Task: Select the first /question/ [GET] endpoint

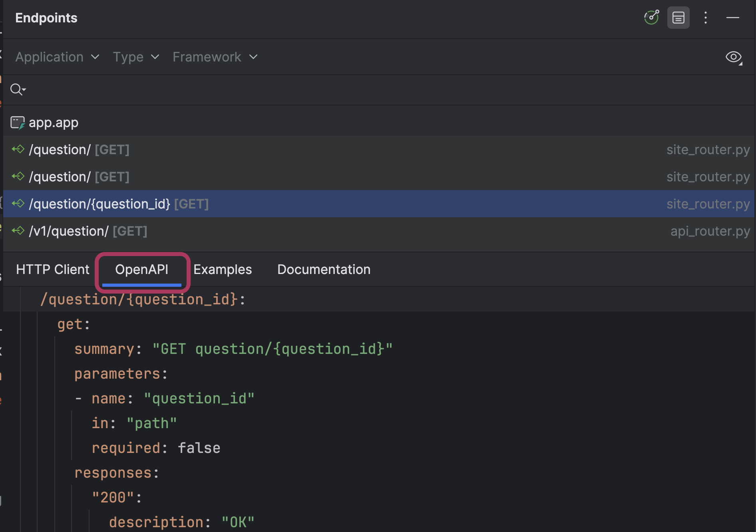Action: [x=379, y=150]
